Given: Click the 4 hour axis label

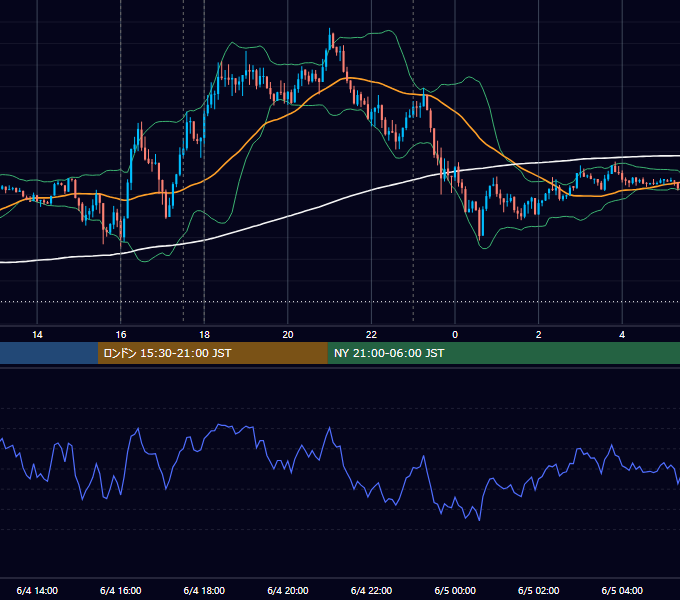Looking at the screenshot, I should point(622,335).
